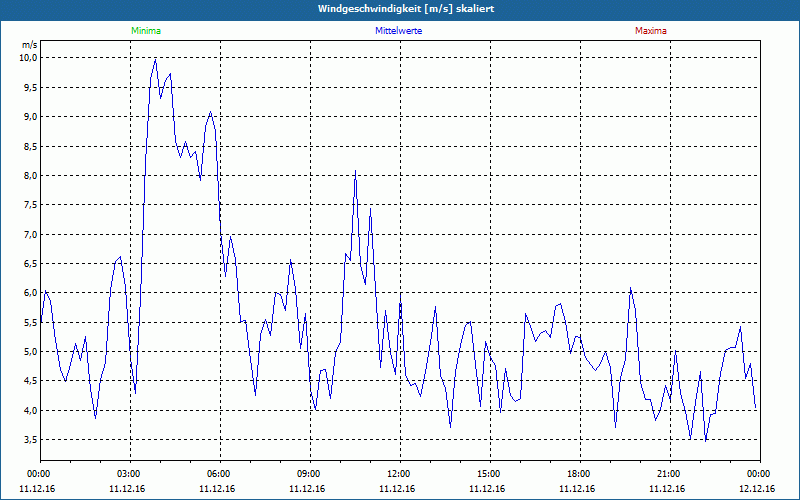Click the '10,0' y-axis value

coord(29,58)
